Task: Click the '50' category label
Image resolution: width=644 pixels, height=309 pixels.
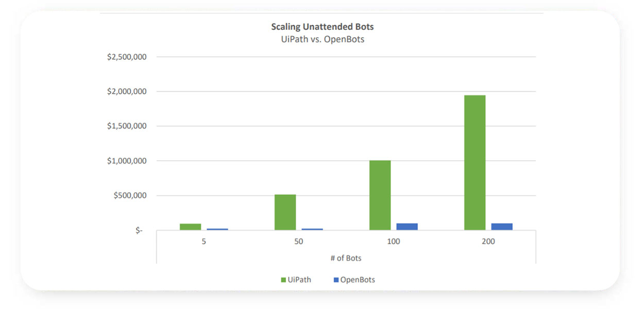Action: pos(299,242)
